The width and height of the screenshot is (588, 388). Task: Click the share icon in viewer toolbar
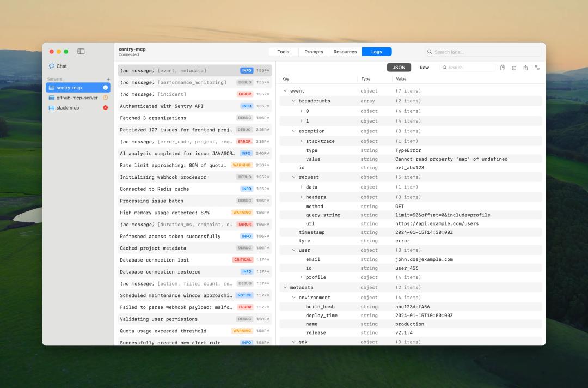click(525, 68)
